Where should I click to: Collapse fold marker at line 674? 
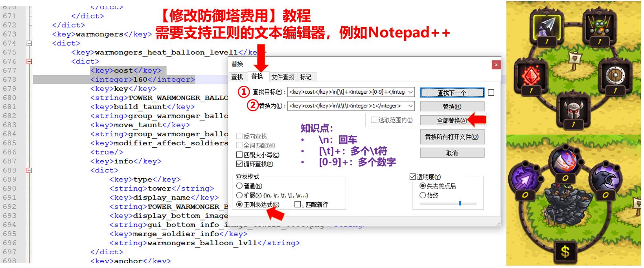(29, 43)
